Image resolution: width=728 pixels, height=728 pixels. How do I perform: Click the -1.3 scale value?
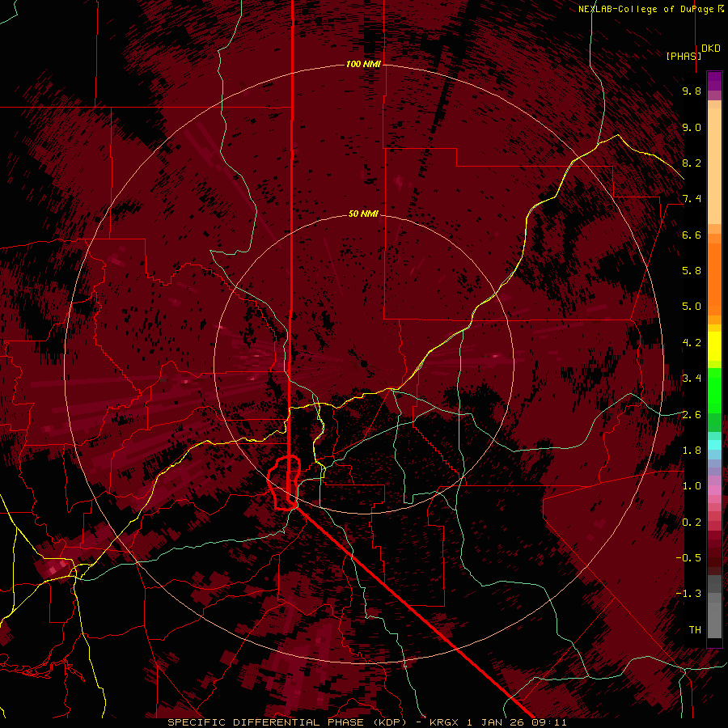pyautogui.click(x=688, y=594)
